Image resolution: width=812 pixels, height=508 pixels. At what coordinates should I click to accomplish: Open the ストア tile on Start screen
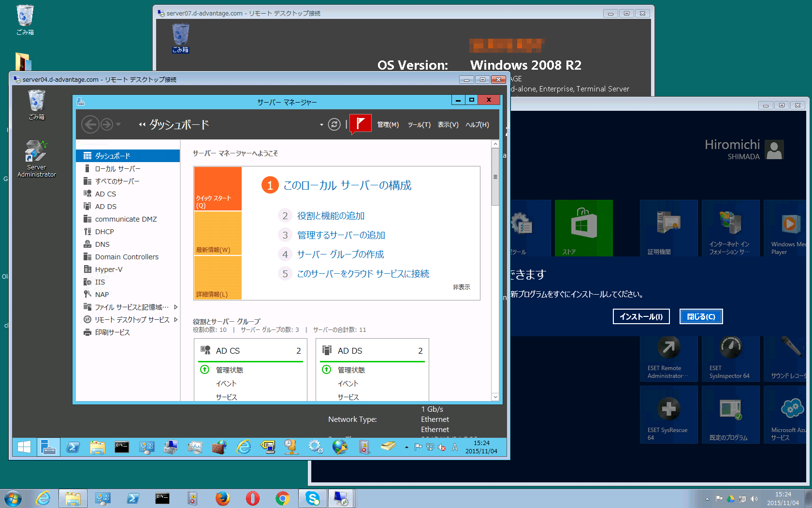point(583,228)
